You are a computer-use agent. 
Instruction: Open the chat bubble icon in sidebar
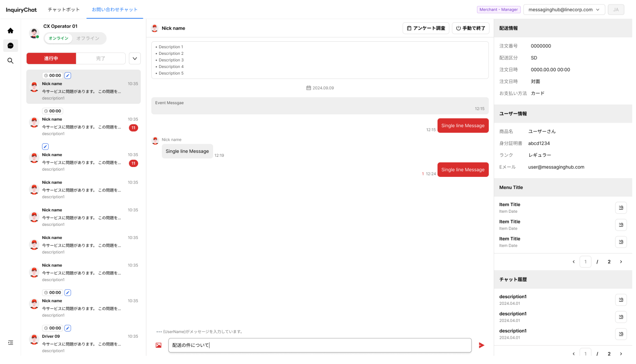pyautogui.click(x=11, y=46)
